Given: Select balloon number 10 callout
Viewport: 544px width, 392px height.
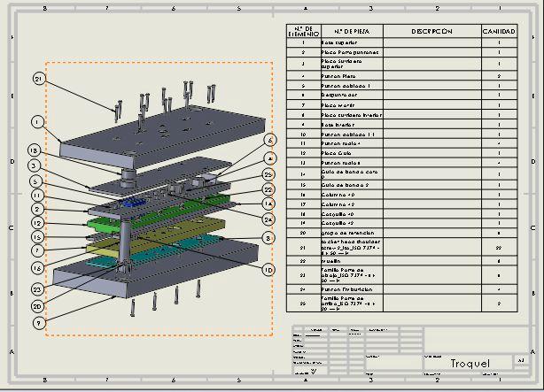Looking at the screenshot, I should [268, 269].
